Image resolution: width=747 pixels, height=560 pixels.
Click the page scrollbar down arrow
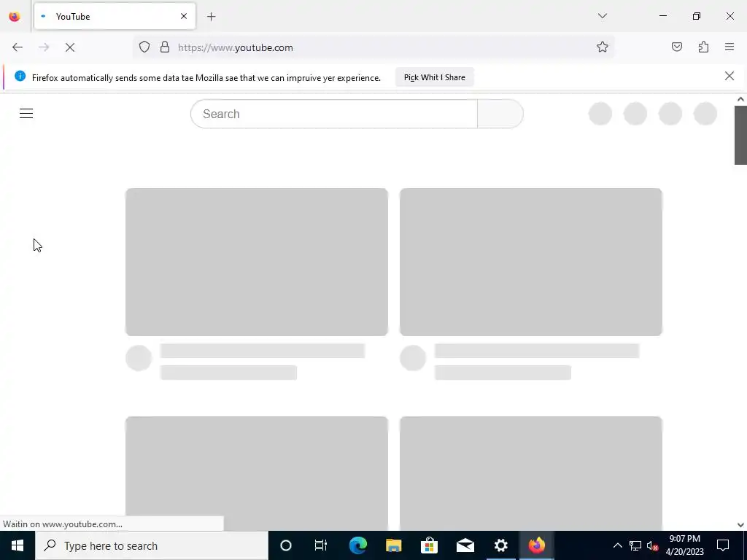(x=740, y=525)
